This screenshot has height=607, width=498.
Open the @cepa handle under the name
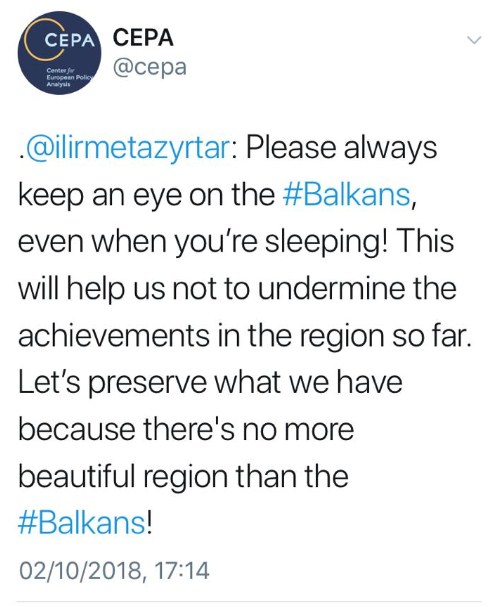click(150, 67)
